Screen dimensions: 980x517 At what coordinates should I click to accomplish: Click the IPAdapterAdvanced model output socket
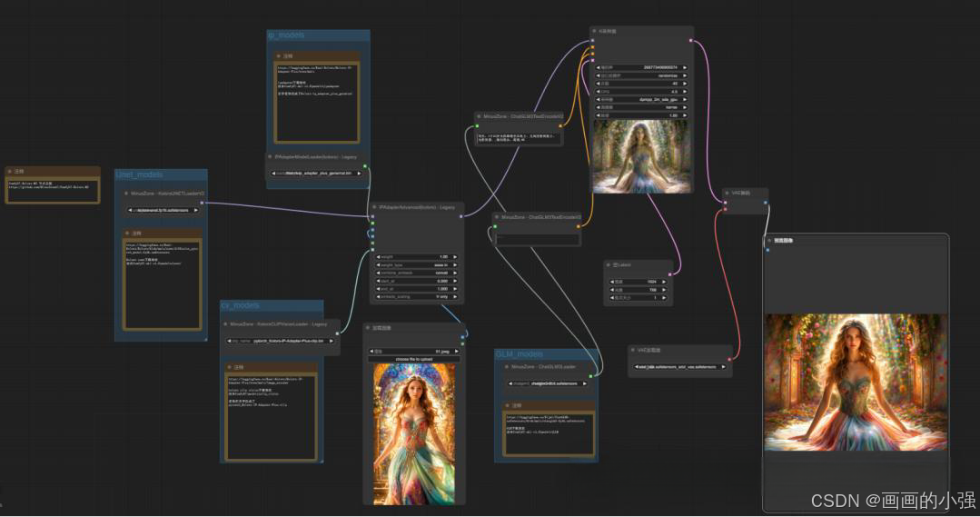461,216
